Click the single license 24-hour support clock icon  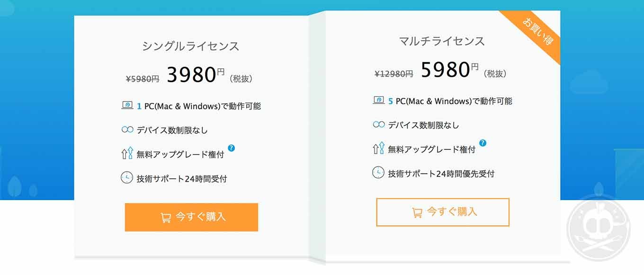[x=127, y=178]
